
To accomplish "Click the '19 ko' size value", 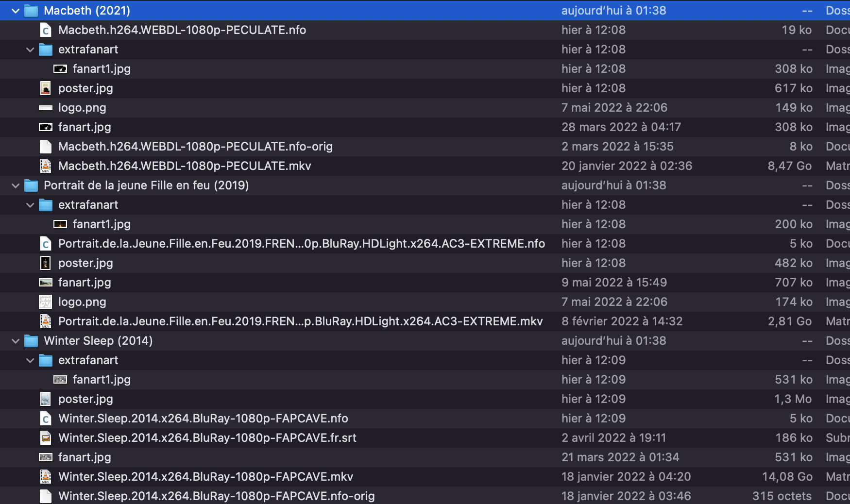I will point(797,30).
